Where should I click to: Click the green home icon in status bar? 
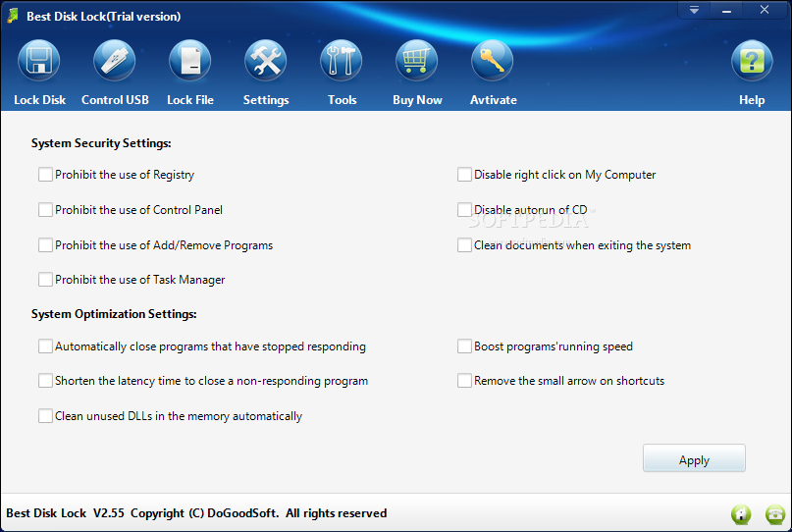pyautogui.click(x=741, y=514)
